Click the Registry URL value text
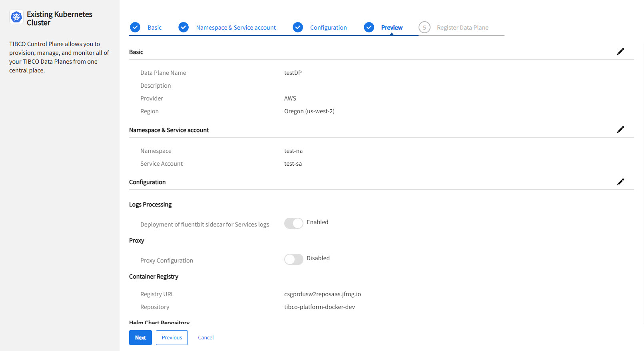This screenshot has width=644, height=351. [x=322, y=294]
